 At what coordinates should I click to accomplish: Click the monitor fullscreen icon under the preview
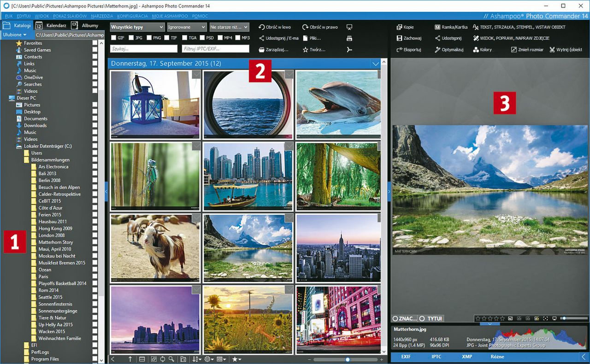555,318
